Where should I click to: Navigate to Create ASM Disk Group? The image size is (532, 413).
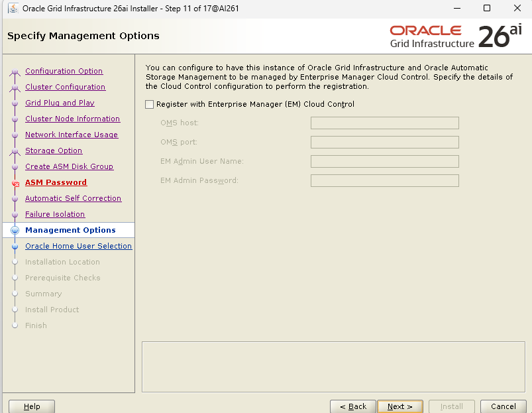coord(69,166)
